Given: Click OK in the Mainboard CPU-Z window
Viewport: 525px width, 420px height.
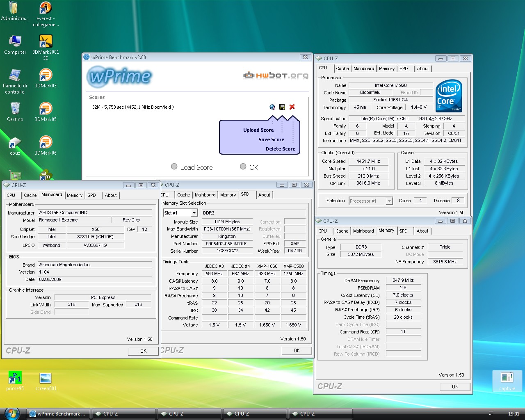Looking at the screenshot, I should point(143,351).
